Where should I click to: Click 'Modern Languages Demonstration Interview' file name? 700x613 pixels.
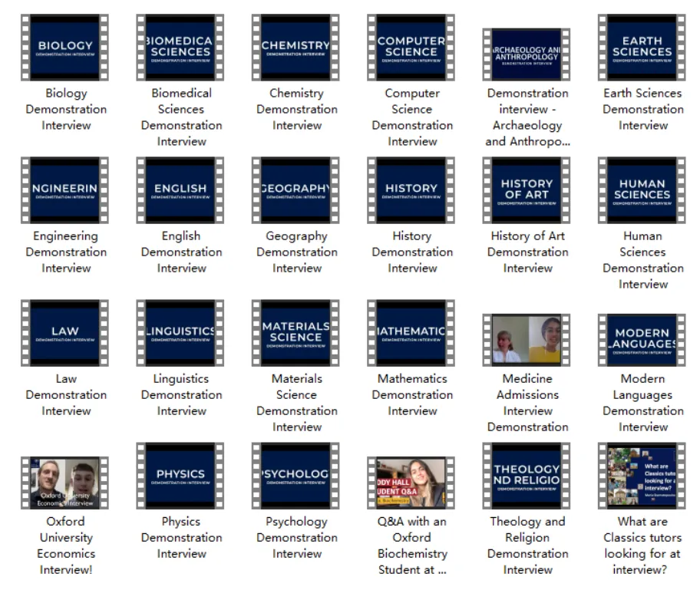[x=643, y=403]
